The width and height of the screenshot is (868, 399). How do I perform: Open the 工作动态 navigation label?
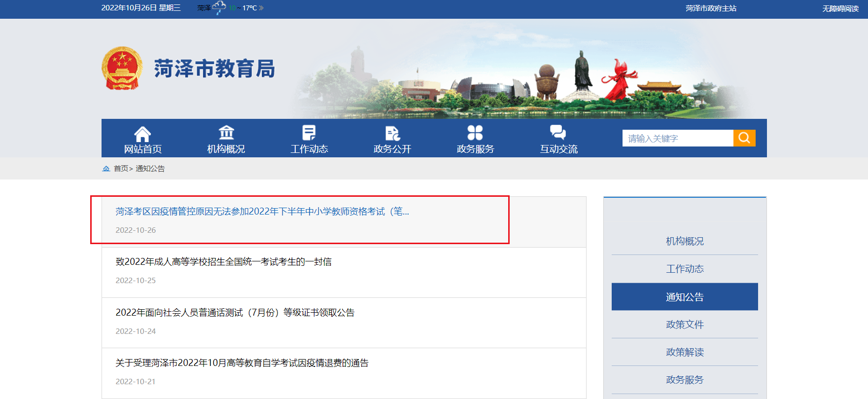coord(309,149)
